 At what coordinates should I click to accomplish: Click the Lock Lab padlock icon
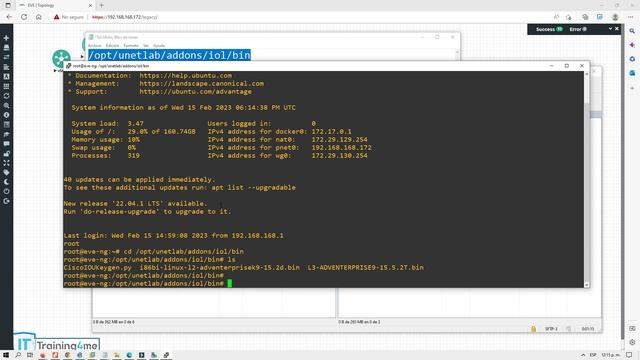[6, 153]
